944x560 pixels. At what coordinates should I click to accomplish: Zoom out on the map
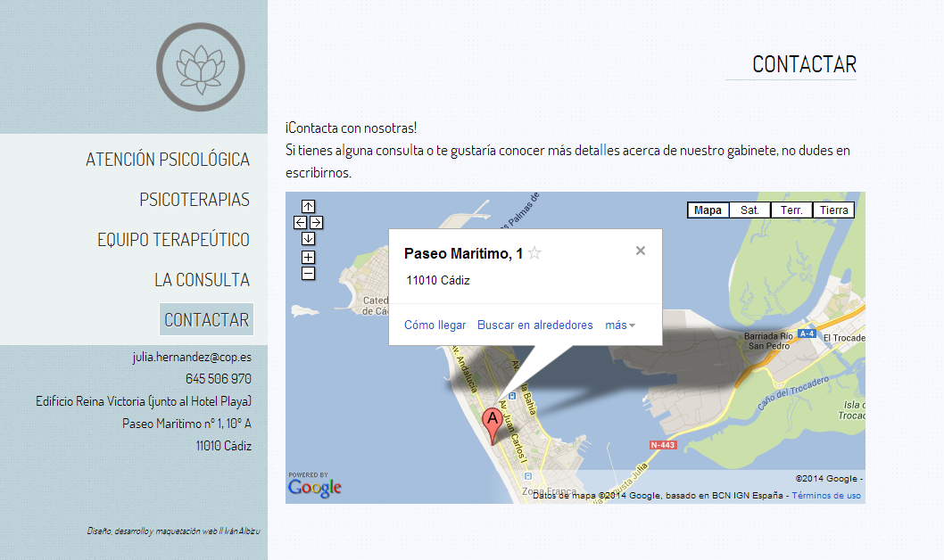308,274
